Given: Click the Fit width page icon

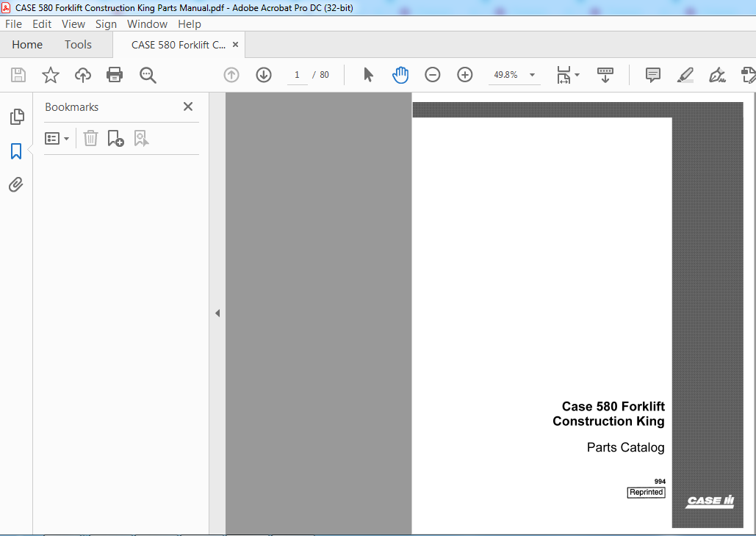Looking at the screenshot, I should click(x=564, y=75).
